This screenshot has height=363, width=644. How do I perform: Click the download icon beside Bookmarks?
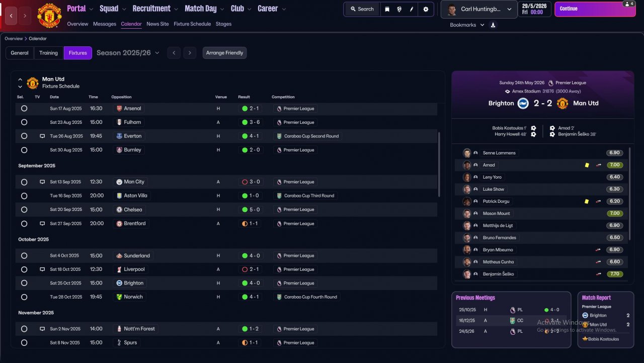[x=493, y=25]
